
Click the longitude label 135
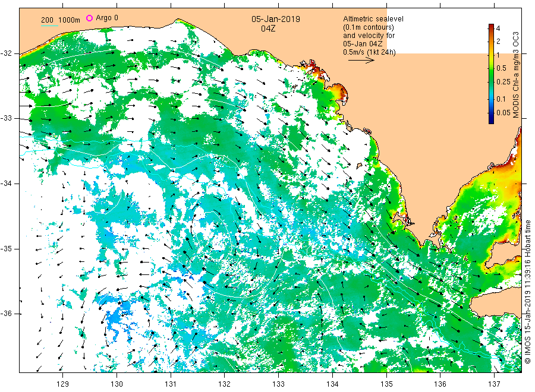pos(386,384)
